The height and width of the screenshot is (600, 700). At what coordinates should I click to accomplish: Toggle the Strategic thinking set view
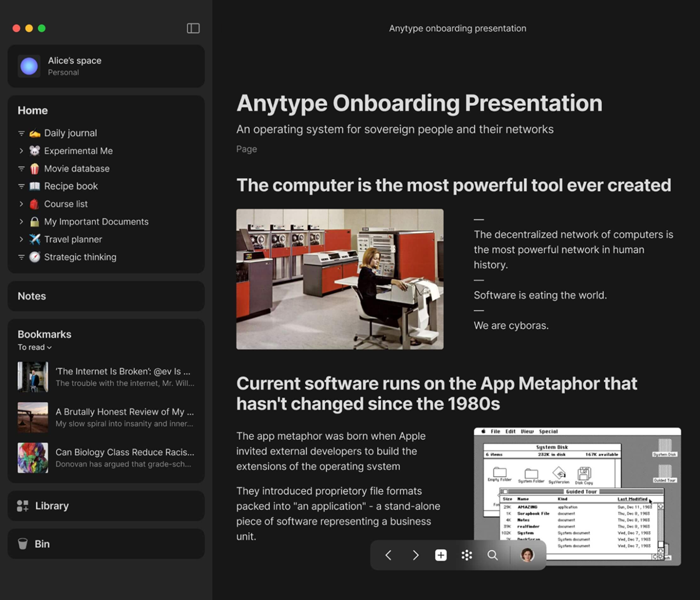coord(21,257)
